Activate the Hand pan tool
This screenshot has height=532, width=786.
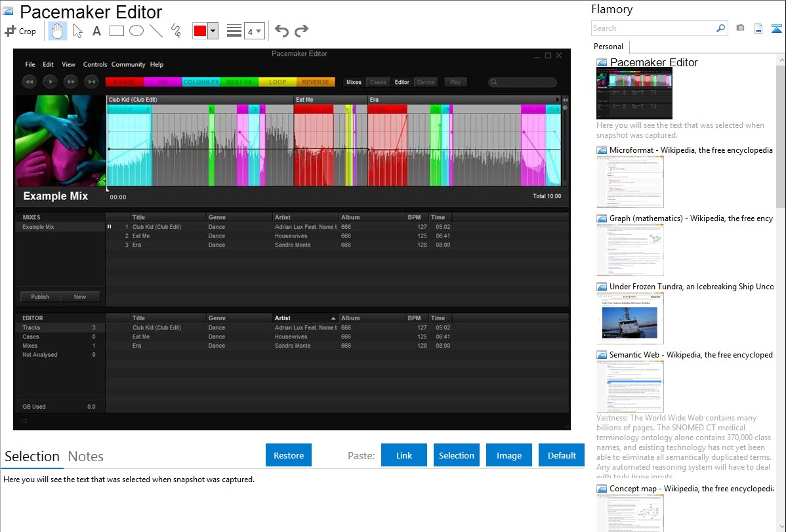(57, 31)
